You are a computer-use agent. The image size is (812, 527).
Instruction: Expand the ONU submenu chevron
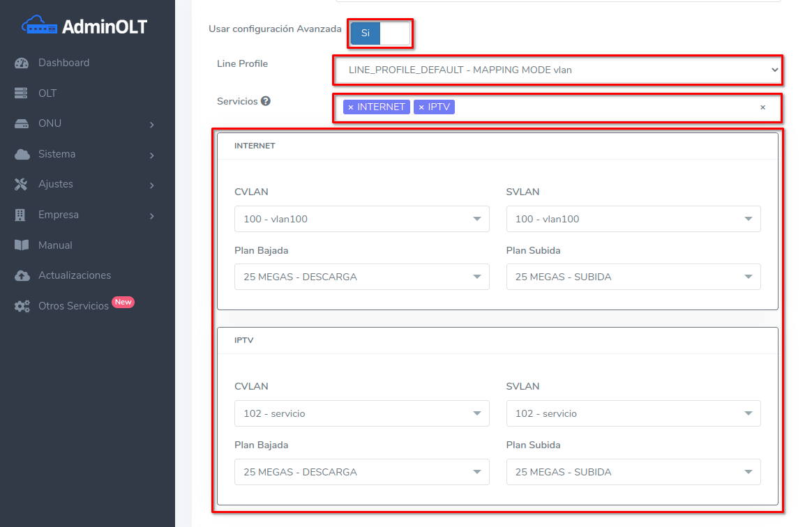coord(151,125)
